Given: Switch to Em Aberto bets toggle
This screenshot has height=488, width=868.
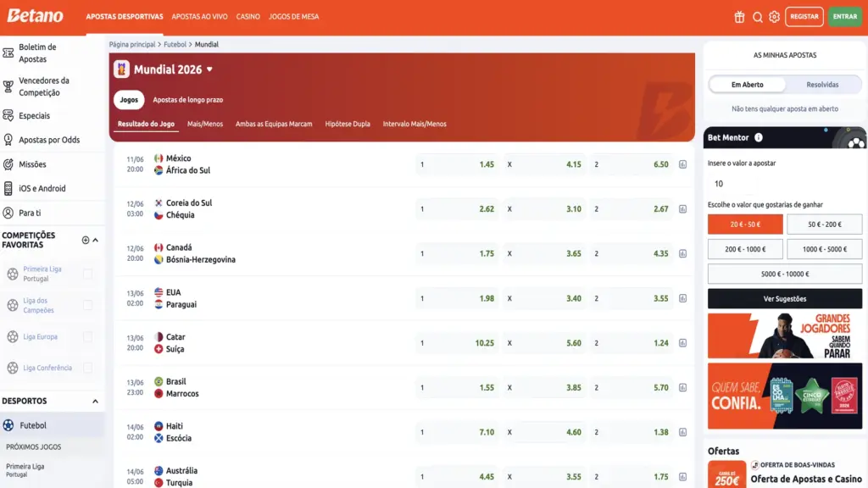Looking at the screenshot, I should point(747,85).
